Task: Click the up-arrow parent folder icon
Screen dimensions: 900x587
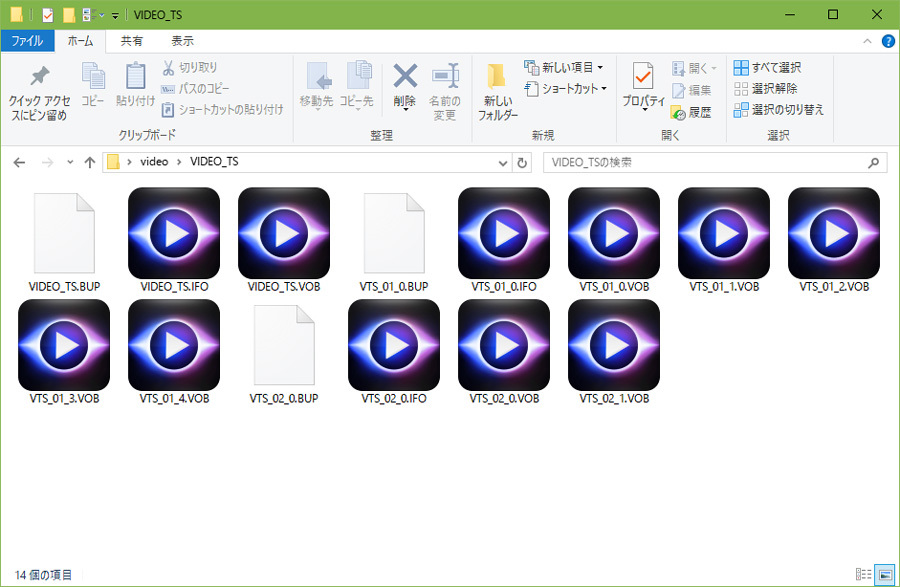Action: (x=89, y=162)
